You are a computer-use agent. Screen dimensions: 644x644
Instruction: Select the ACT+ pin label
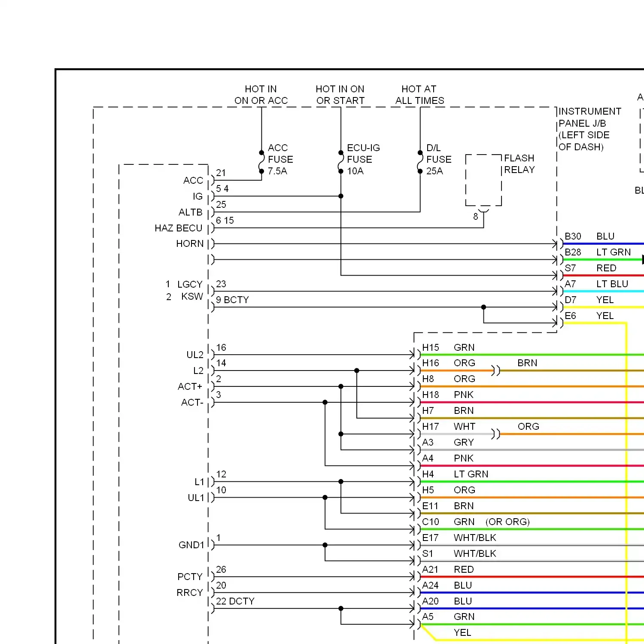[190, 386]
